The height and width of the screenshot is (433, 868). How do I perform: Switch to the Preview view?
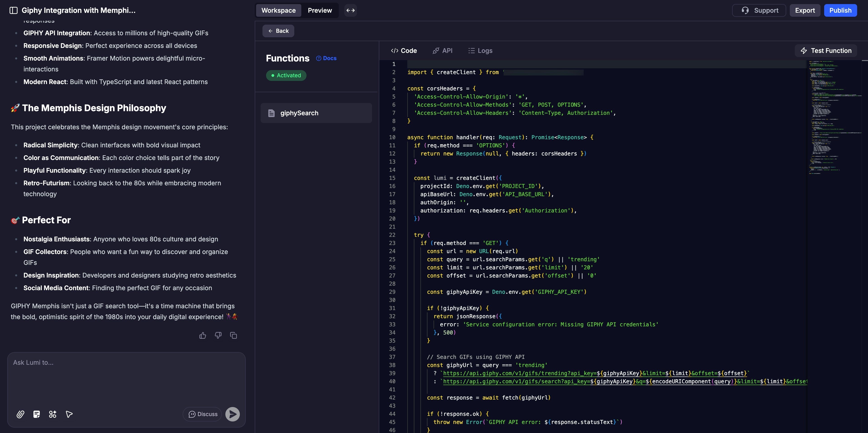click(x=319, y=10)
